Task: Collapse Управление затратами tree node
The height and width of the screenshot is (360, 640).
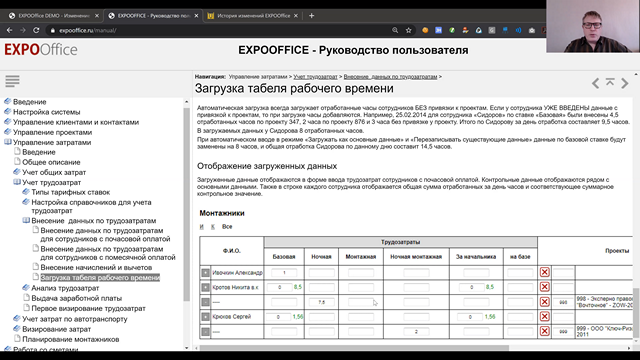Action: [7, 142]
